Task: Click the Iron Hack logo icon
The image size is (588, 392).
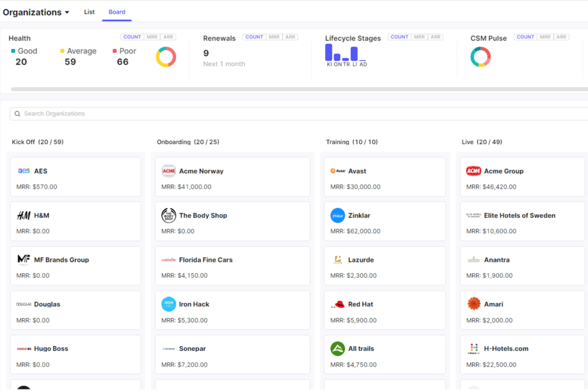Action: click(168, 304)
